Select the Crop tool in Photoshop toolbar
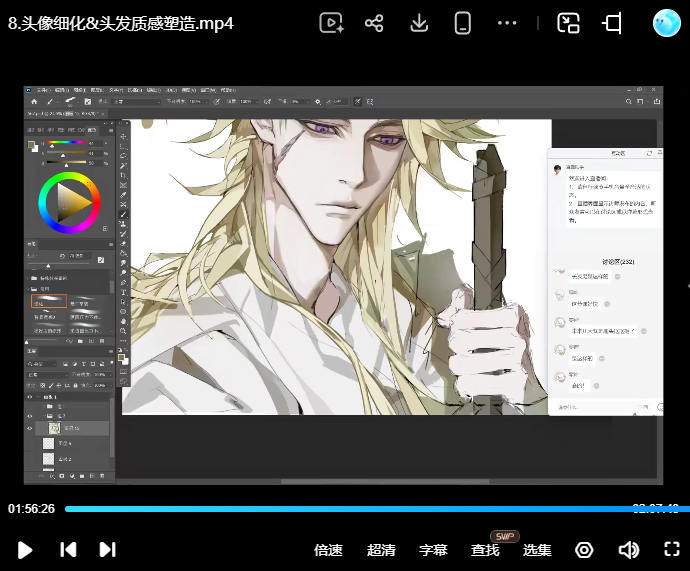This screenshot has width=690, height=571. tap(124, 175)
